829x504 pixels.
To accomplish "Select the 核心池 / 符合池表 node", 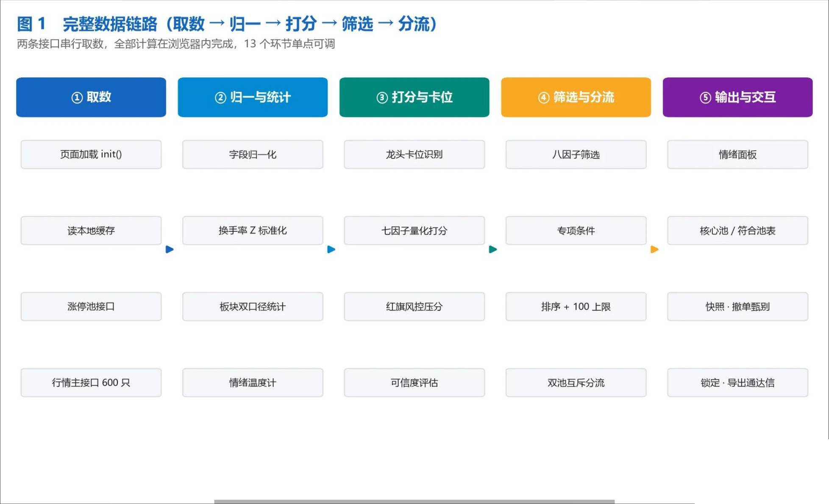I will (737, 230).
